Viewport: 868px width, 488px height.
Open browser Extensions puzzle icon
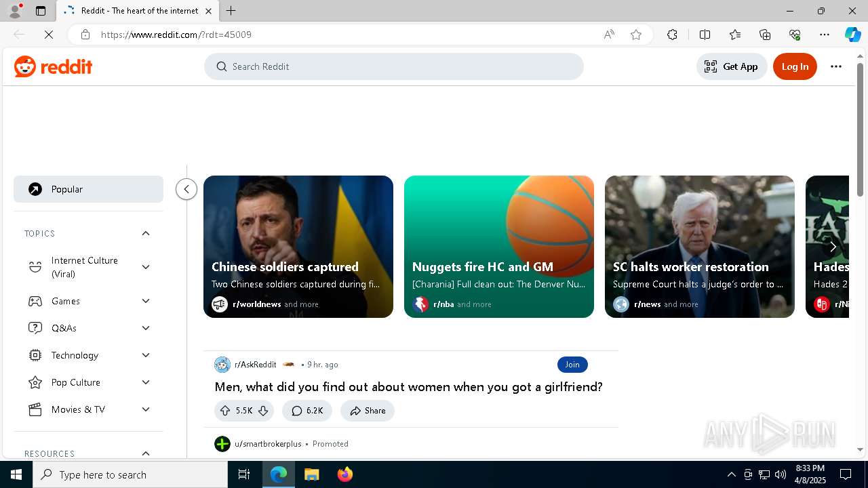point(672,35)
